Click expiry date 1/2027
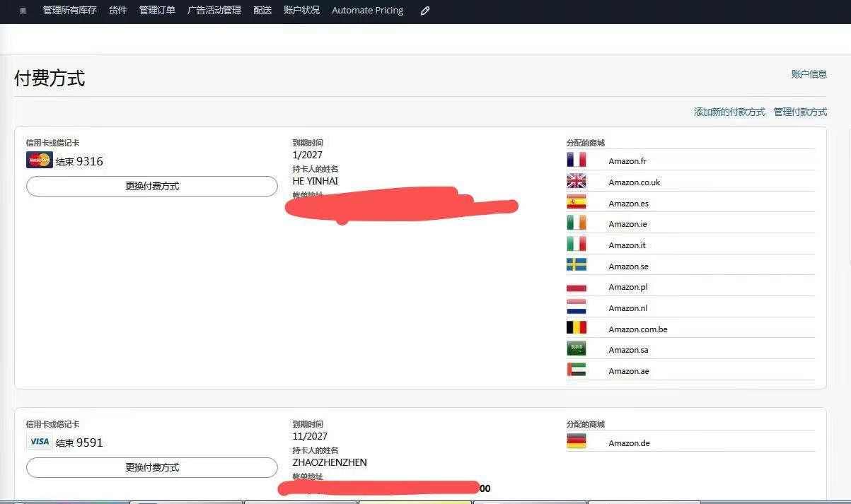This screenshot has height=504, width=851. coord(308,155)
